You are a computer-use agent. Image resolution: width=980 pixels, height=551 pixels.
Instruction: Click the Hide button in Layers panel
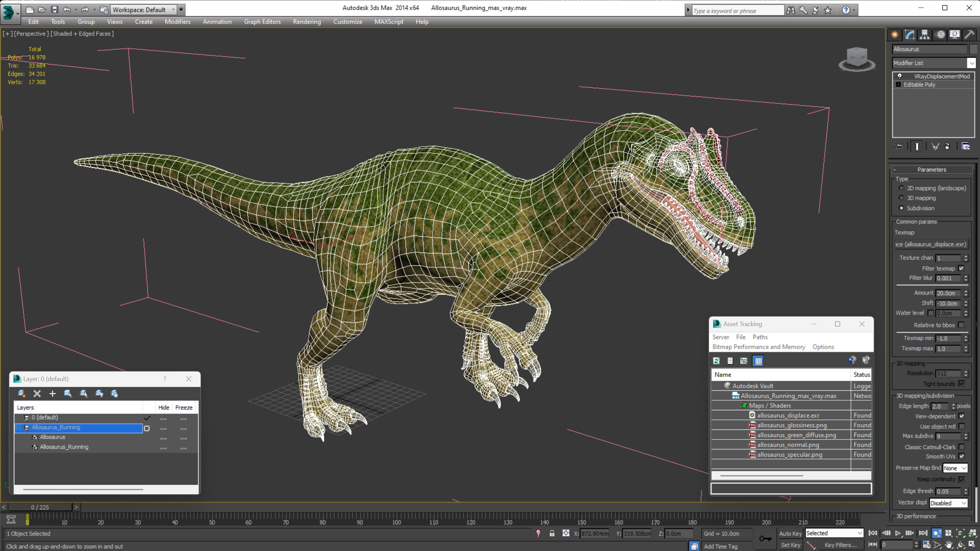point(164,407)
